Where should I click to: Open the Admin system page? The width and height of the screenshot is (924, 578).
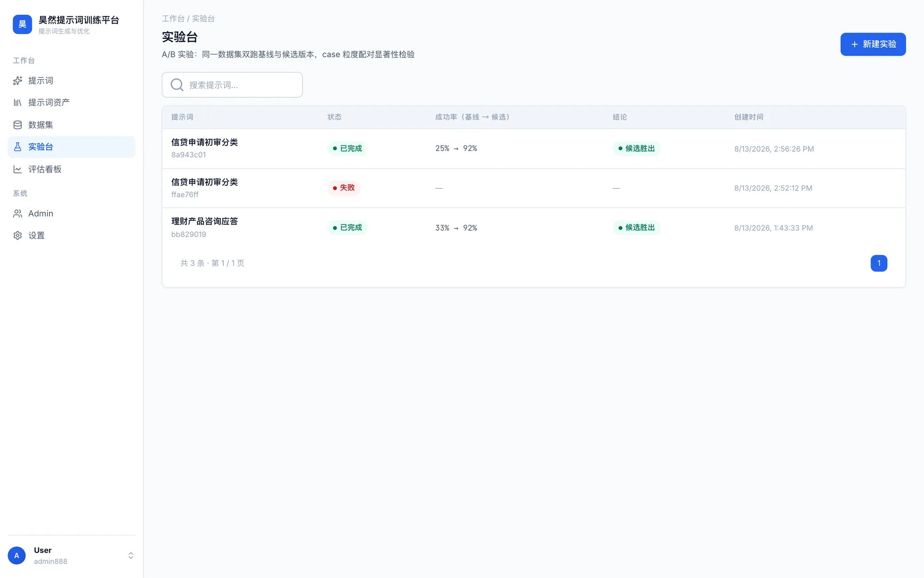coord(72,213)
